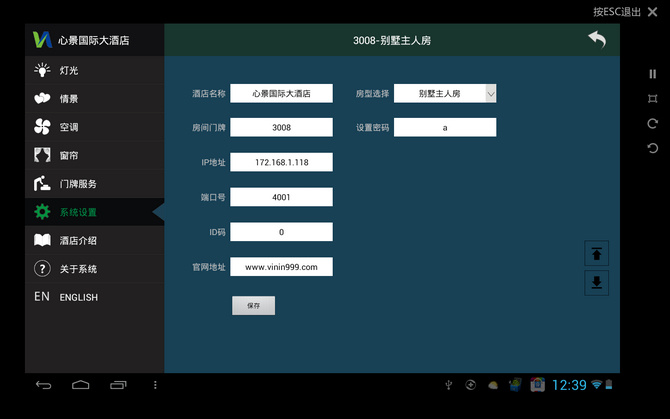This screenshot has width=670, height=419.
Task: Click the 保存 save button
Action: click(253, 305)
